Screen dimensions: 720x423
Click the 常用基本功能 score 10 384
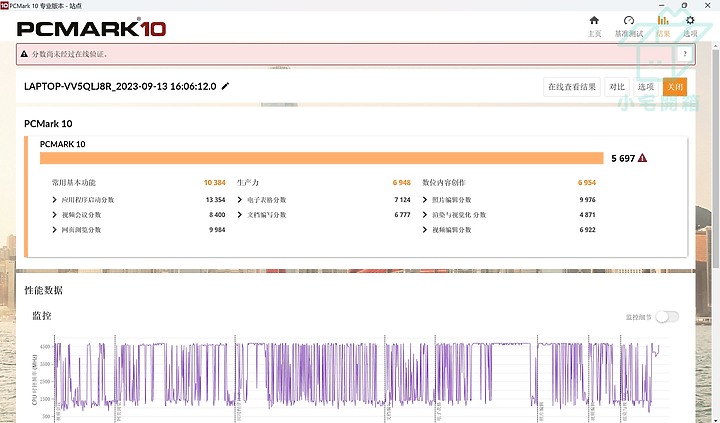(x=214, y=183)
